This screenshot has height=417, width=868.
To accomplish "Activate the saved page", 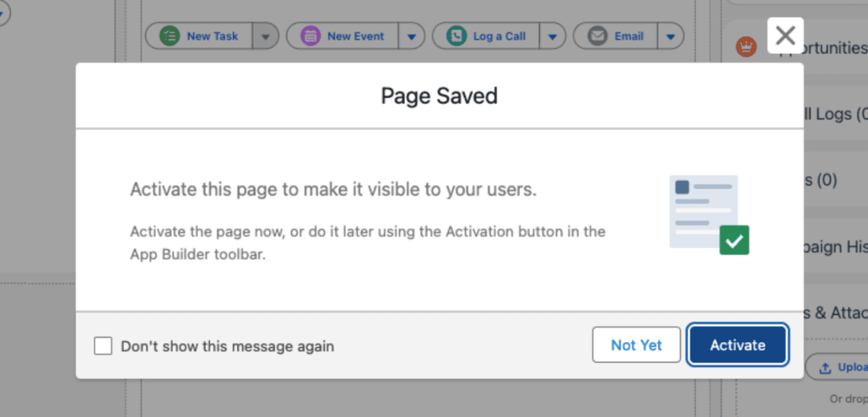I will coord(737,345).
